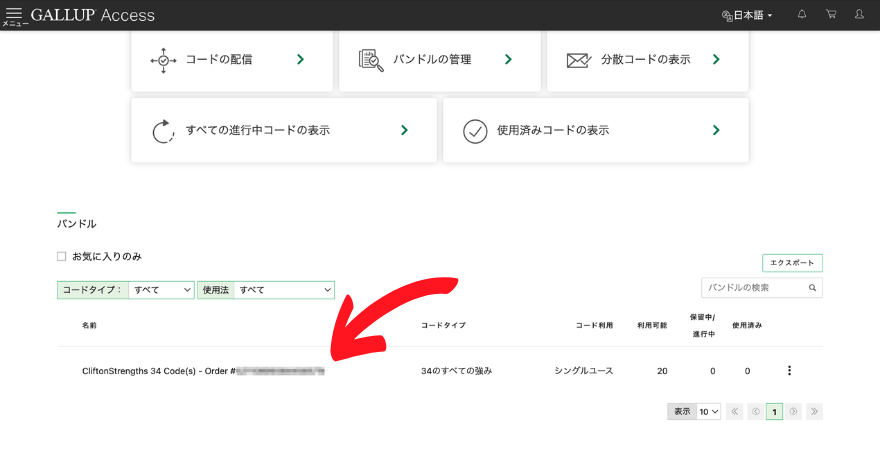Open the 分散コードの表示 card

click(x=648, y=61)
